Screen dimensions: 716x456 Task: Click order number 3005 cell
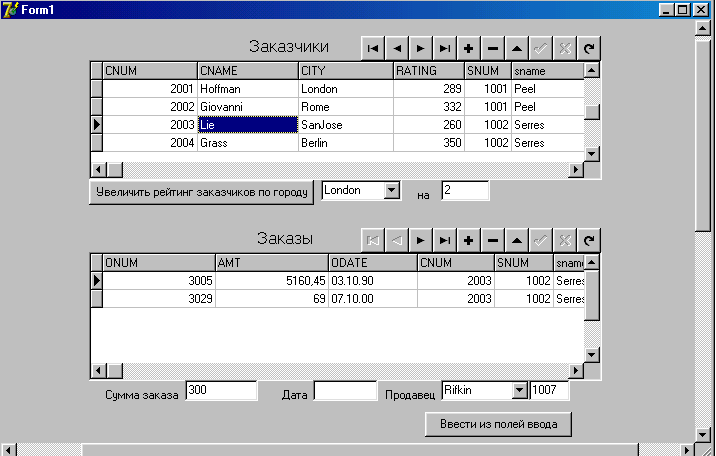159,281
